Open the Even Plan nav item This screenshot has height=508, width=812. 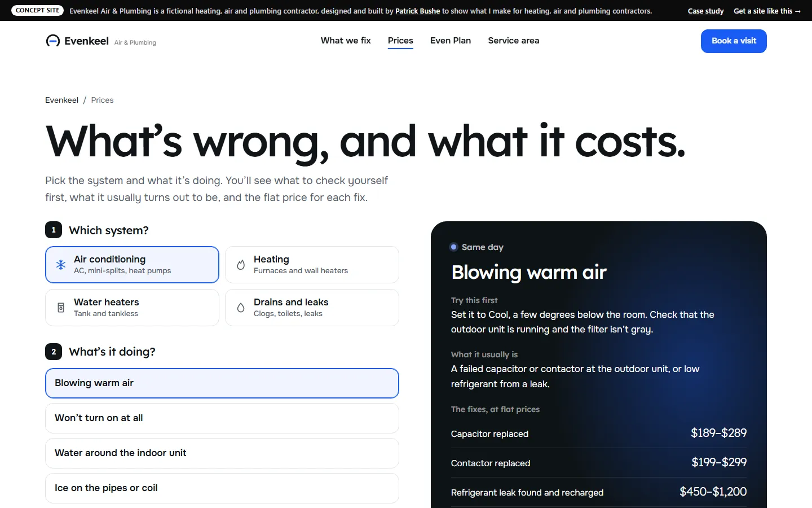pyautogui.click(x=451, y=41)
